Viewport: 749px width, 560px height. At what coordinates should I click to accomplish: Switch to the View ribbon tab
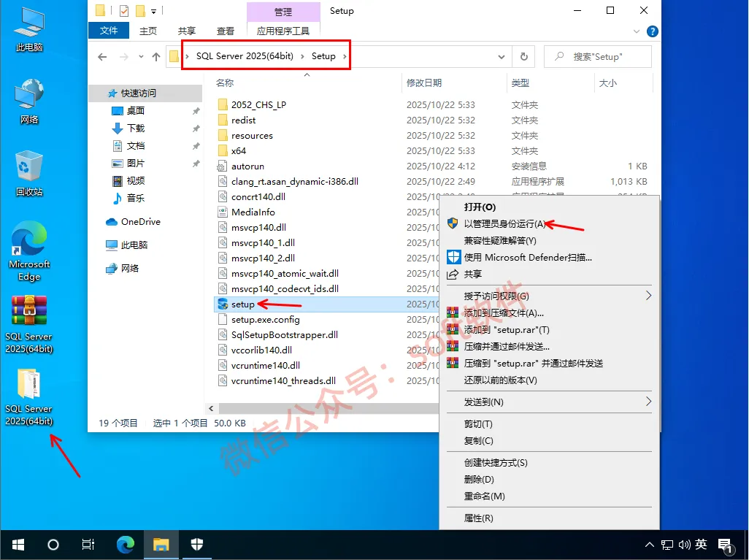click(x=226, y=31)
